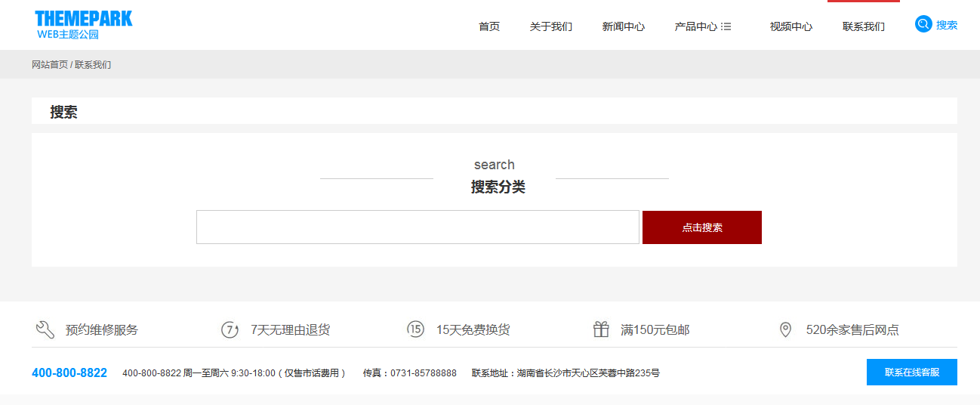Click the 7-day return icon
980x405 pixels.
230,329
